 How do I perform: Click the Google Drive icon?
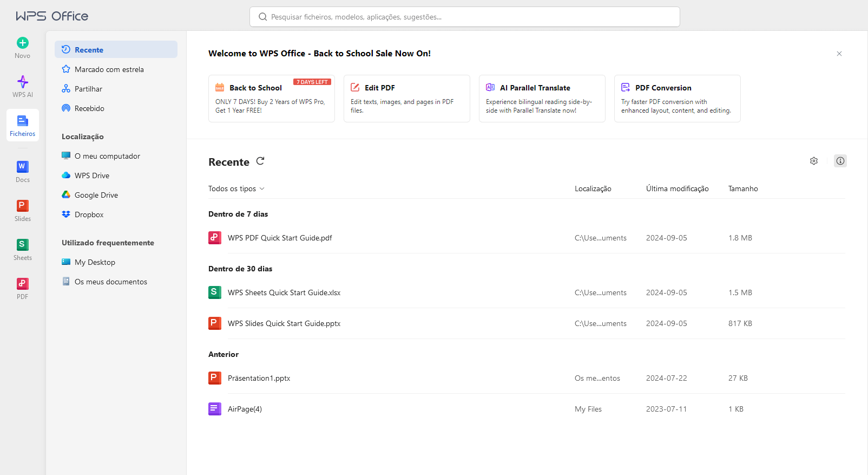(66, 195)
